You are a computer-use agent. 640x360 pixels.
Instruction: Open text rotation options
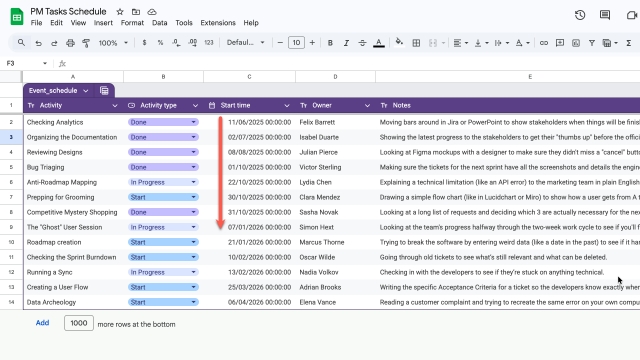pos(522,42)
